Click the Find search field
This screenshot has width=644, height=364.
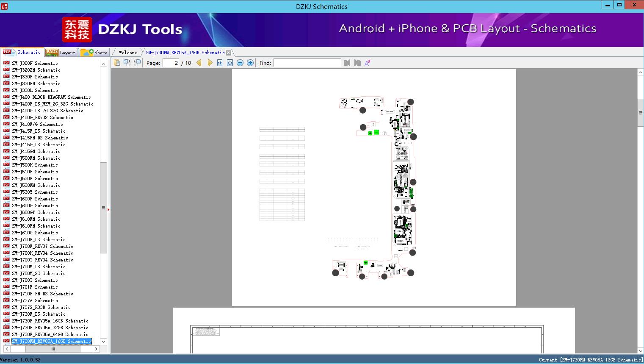tap(307, 63)
